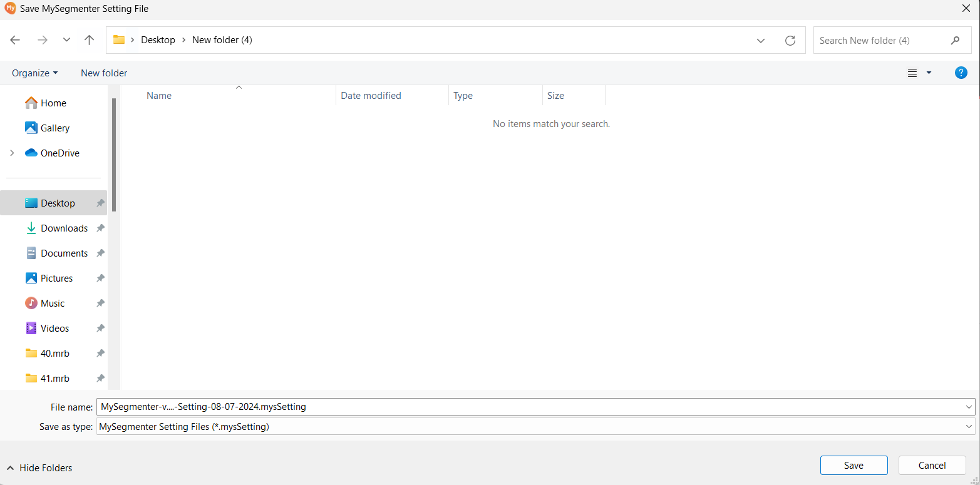Select Pictures in navigation pane
Viewport: 980px width, 485px height.
[56, 278]
